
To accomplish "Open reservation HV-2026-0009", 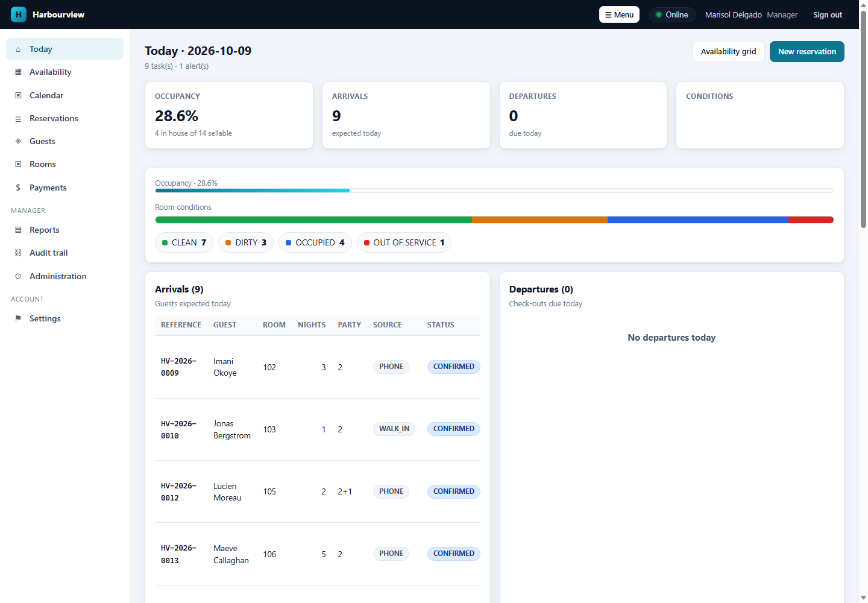I will pyautogui.click(x=178, y=367).
